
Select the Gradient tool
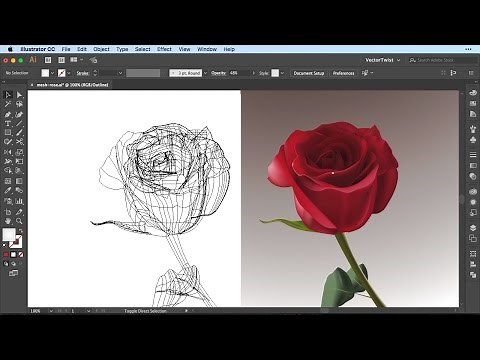[x=19, y=181]
